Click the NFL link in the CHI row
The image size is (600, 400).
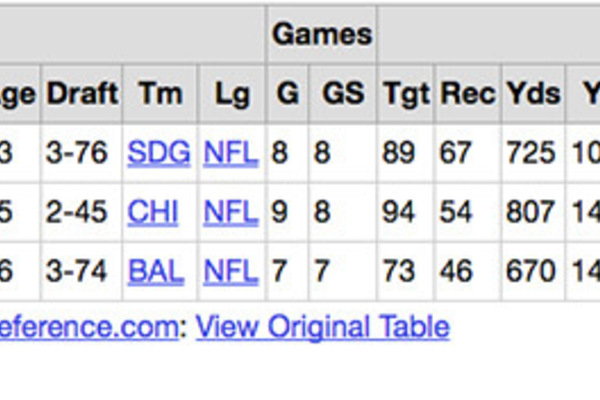click(x=231, y=212)
